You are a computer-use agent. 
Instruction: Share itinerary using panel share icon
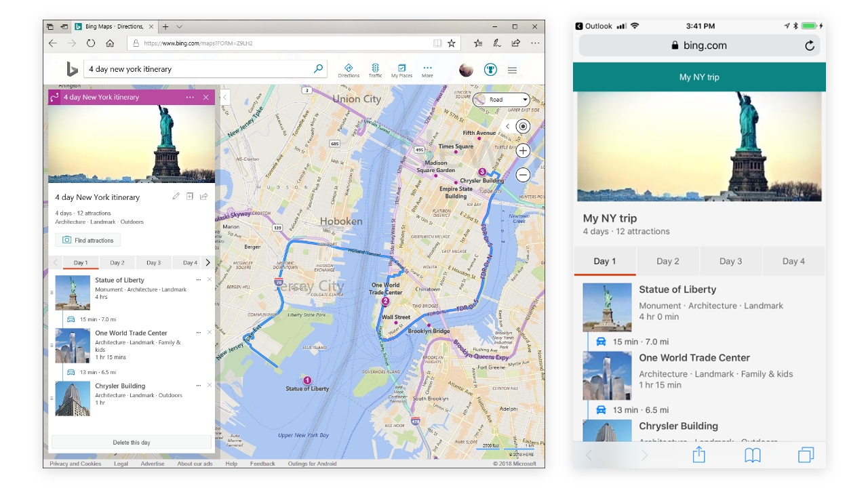tap(203, 197)
